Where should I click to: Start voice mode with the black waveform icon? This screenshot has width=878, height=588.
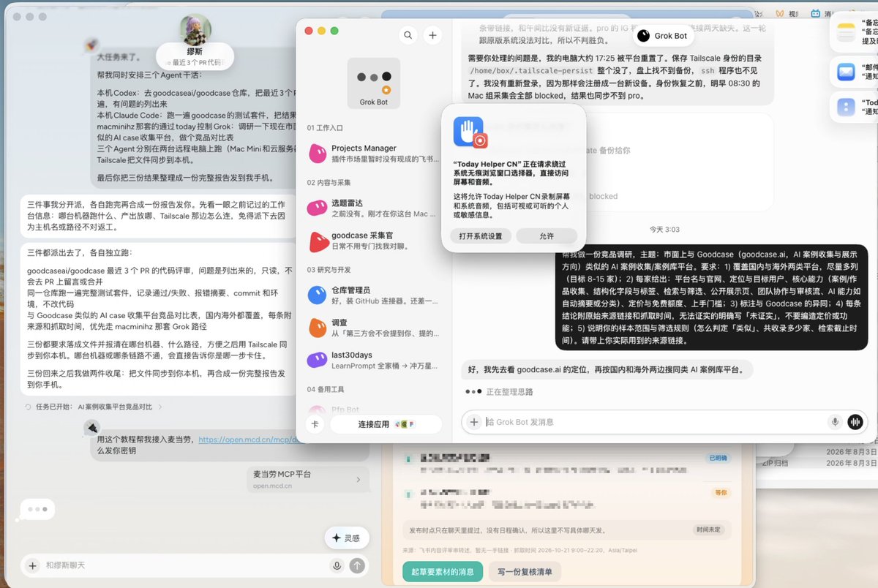pyautogui.click(x=855, y=422)
